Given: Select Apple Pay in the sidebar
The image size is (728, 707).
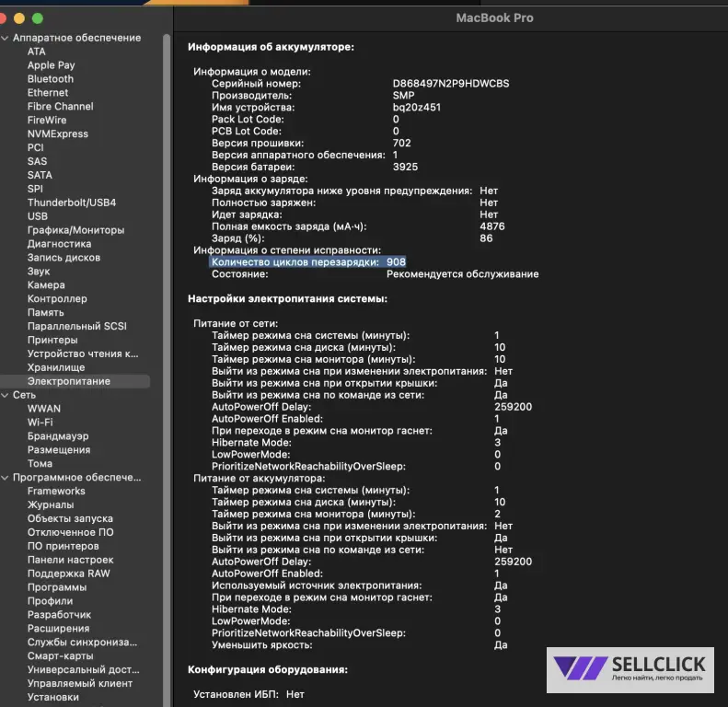Looking at the screenshot, I should (51, 65).
